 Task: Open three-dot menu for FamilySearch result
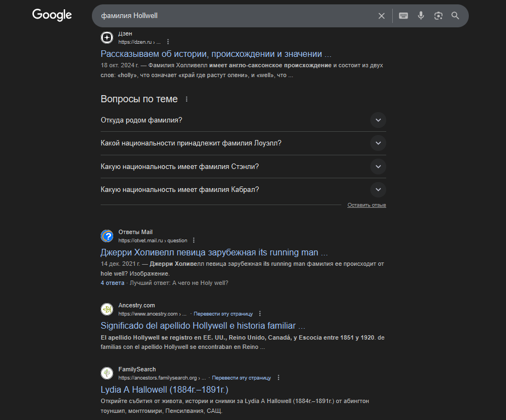coord(278,377)
